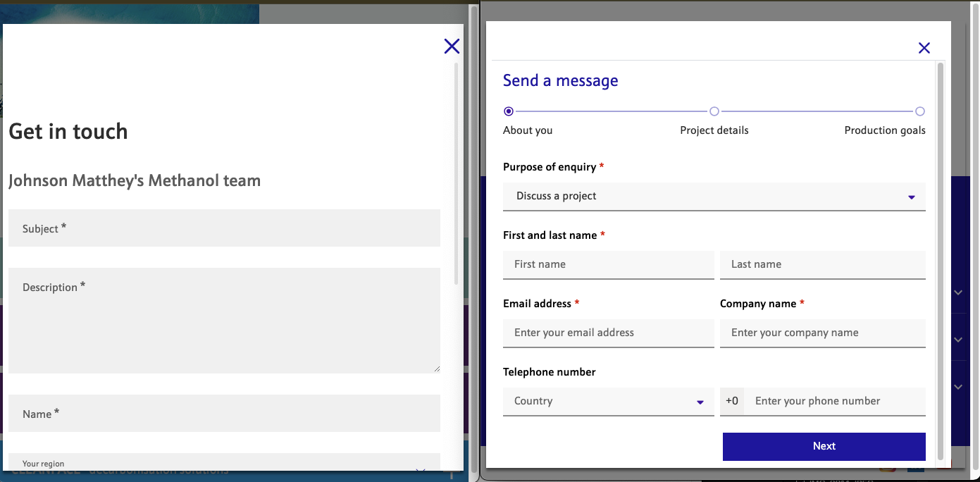Open the Purpose of enquiry dropdown
This screenshot has width=980, height=482.
[x=714, y=197]
